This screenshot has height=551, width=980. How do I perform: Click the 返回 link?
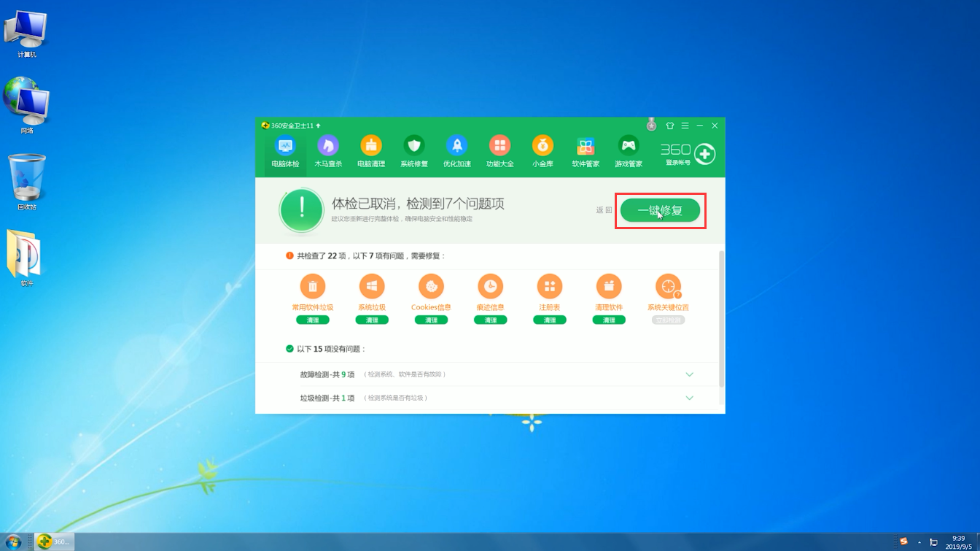click(x=604, y=210)
